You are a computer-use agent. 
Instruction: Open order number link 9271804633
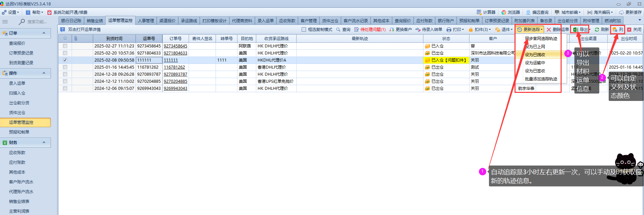point(176,53)
